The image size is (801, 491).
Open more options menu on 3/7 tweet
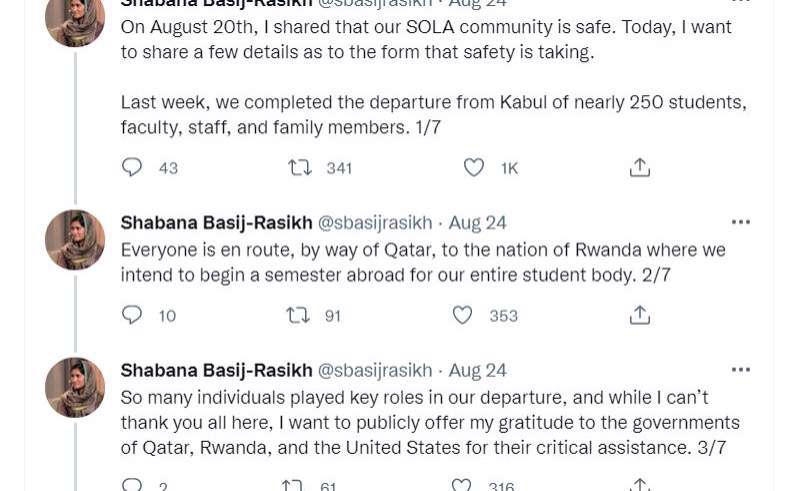740,370
